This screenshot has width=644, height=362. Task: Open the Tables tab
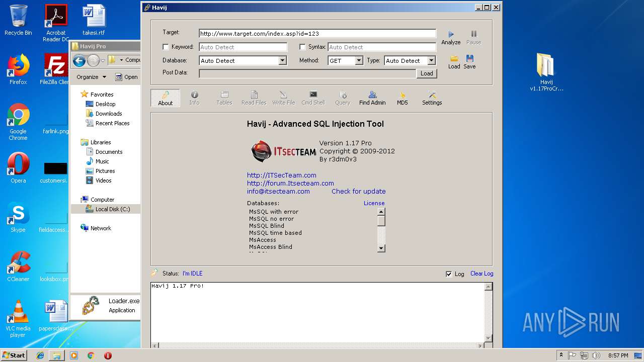pyautogui.click(x=224, y=98)
